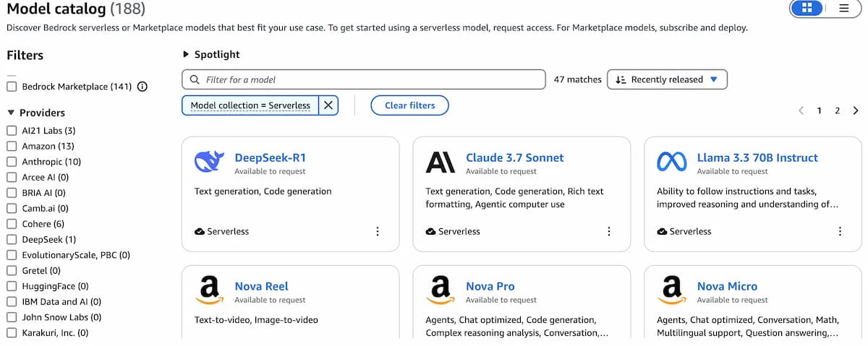Open Claude 3.7 Sonnet card options menu
868x346 pixels.
pyautogui.click(x=609, y=231)
